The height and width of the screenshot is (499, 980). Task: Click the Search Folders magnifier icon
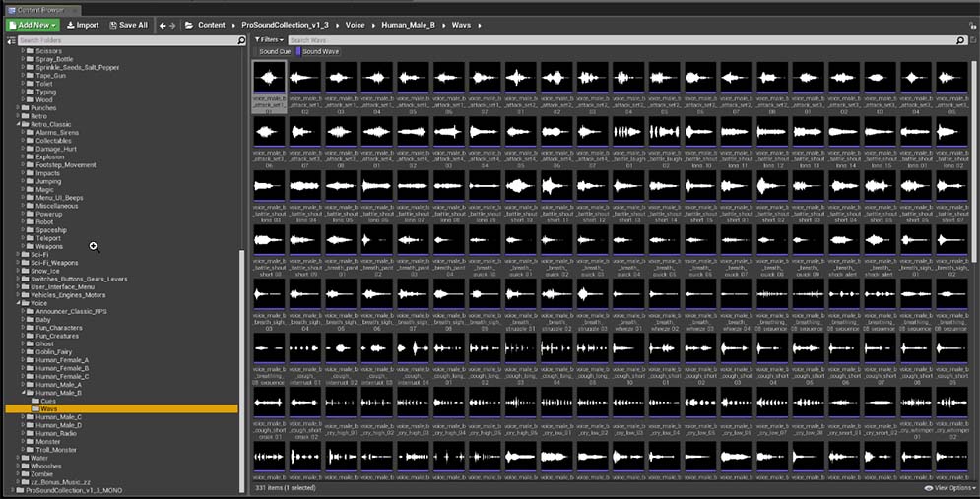(x=242, y=40)
